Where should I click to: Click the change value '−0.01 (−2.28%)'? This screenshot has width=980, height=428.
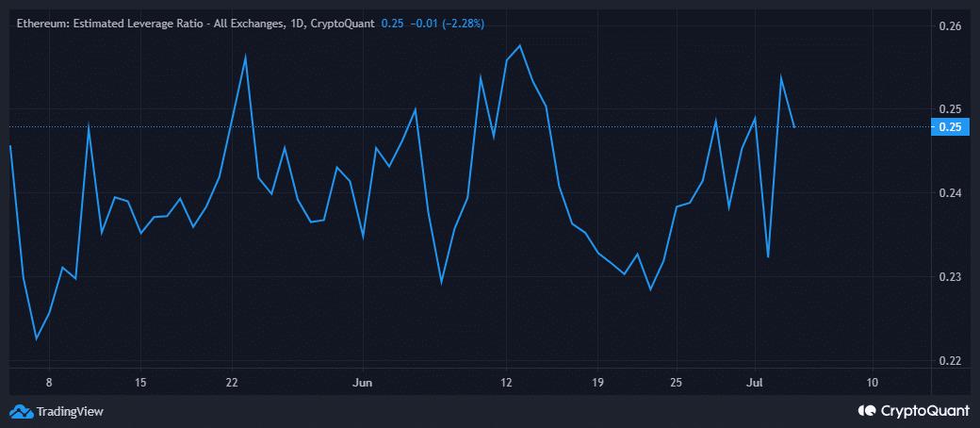(447, 24)
